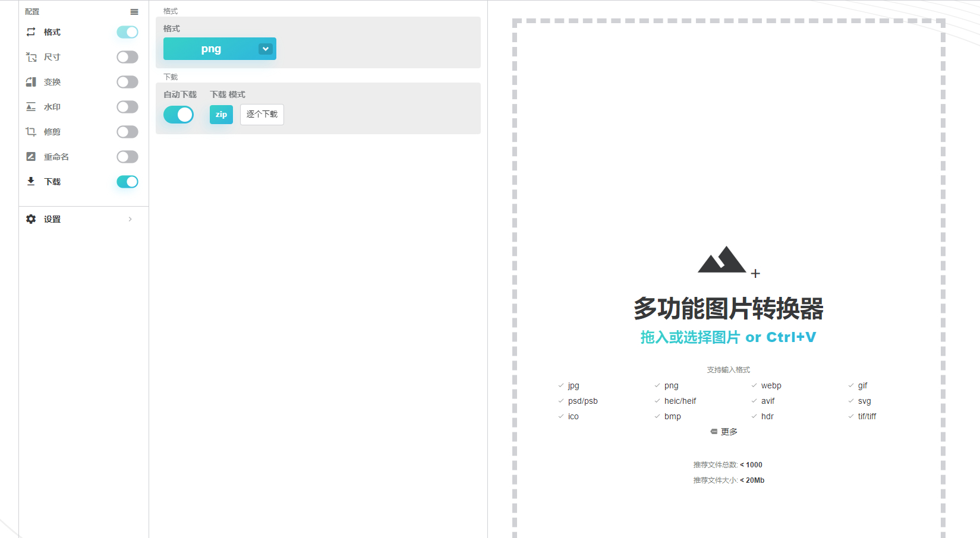
Task: Click the watermark icon beside 水印
Action: 31,107
